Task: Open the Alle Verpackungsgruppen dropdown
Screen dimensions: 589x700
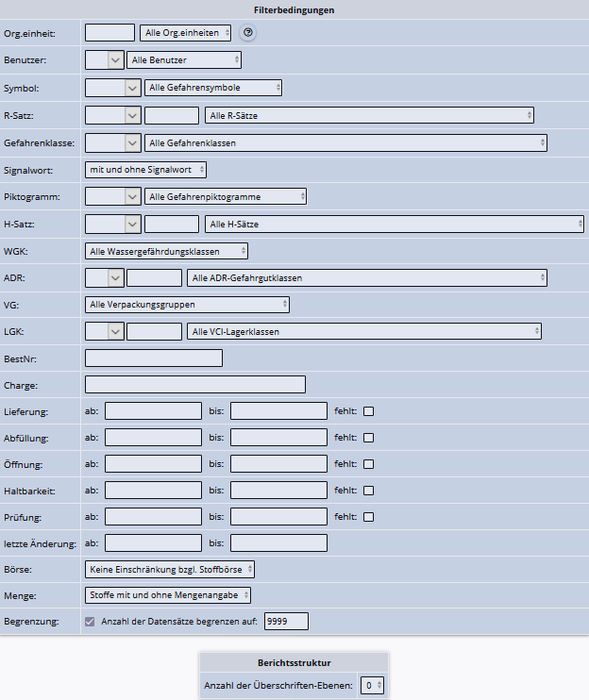Action: click(187, 305)
